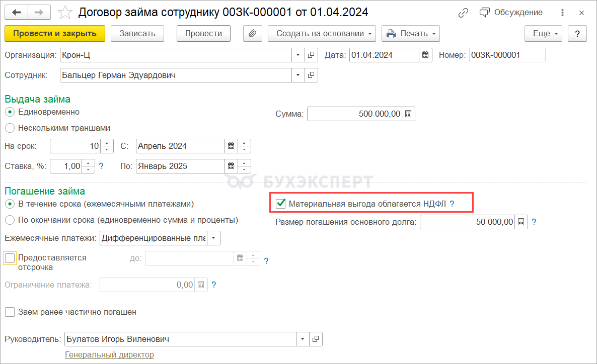Open the calendar for the Дата field
Viewport: 597px width, 364px height.
tap(425, 55)
